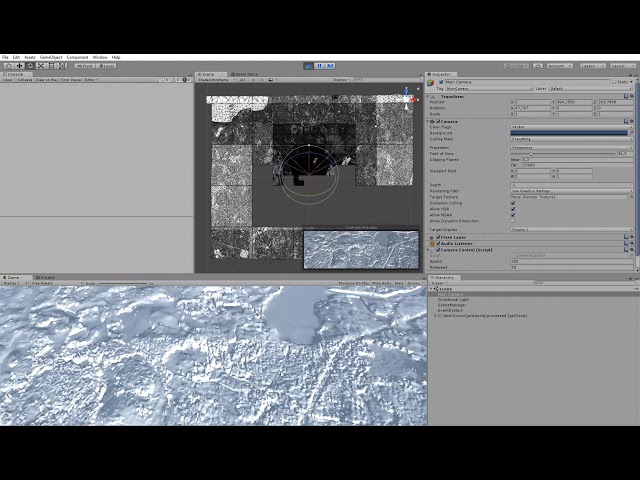Toggle the Camera component enabled checkbox

pos(438,122)
